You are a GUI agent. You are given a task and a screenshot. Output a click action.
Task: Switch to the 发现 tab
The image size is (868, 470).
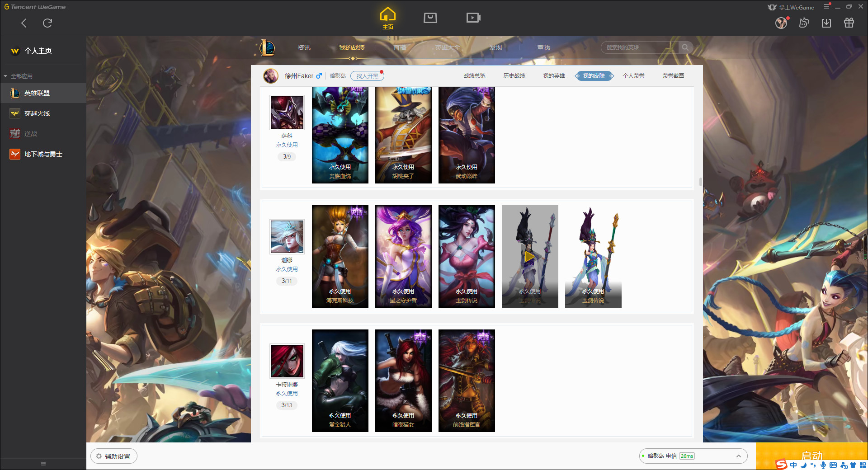click(495, 47)
